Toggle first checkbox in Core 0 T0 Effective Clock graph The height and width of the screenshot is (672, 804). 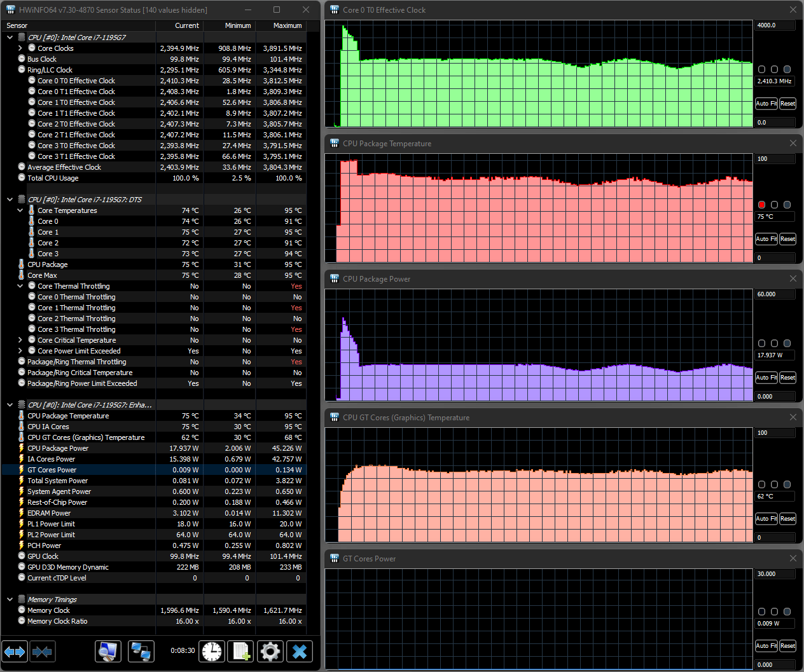[x=761, y=69]
